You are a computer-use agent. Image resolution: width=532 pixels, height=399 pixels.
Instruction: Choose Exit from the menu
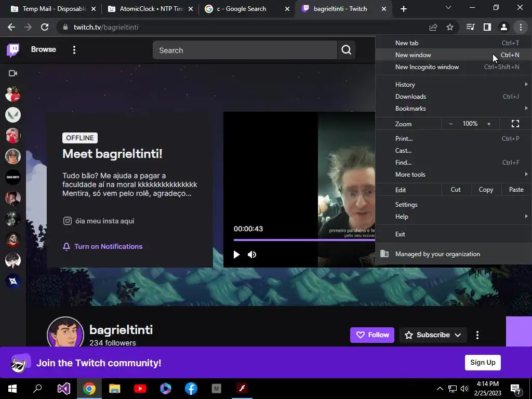[454, 234]
